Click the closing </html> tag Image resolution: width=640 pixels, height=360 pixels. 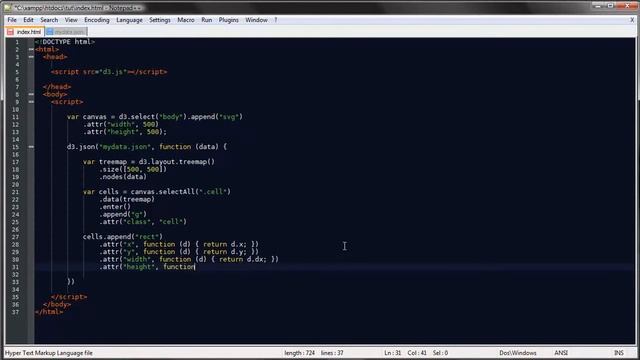(x=49, y=312)
